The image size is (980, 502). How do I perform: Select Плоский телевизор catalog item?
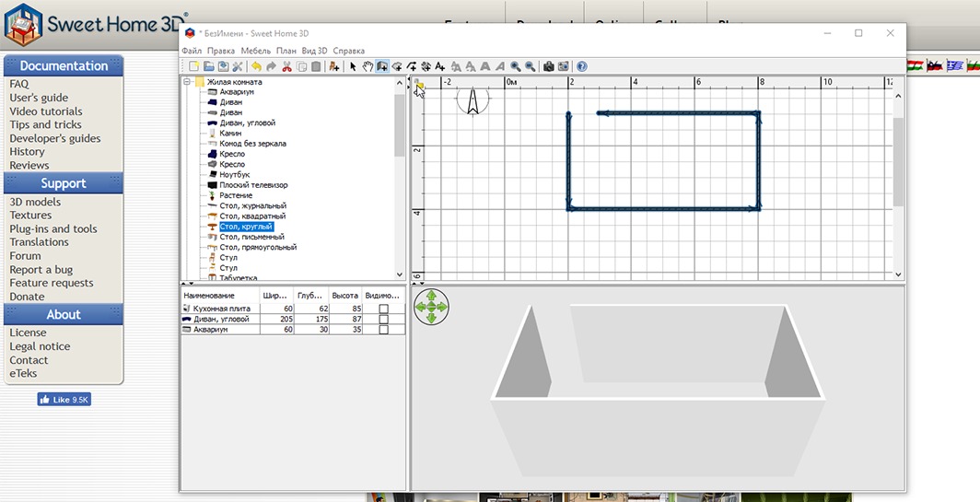click(x=253, y=185)
